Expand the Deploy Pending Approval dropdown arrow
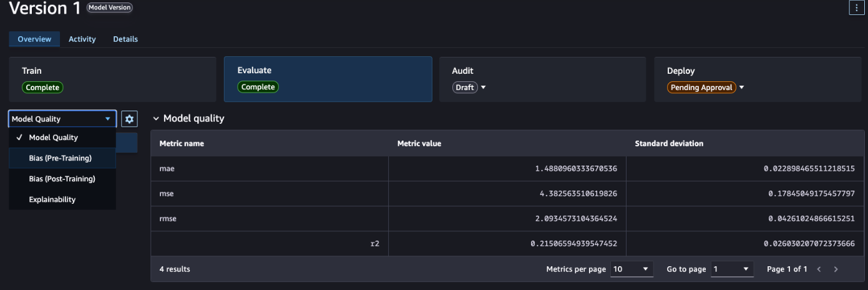Screen dimensions: 868x290 (741, 87)
